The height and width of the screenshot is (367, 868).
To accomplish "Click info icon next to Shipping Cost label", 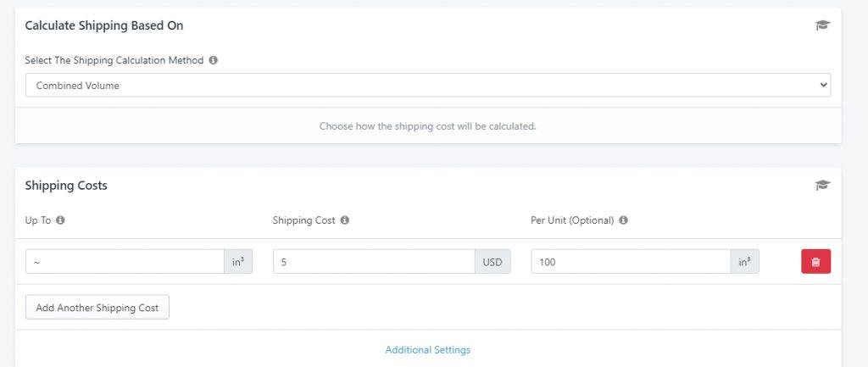I will 344,220.
